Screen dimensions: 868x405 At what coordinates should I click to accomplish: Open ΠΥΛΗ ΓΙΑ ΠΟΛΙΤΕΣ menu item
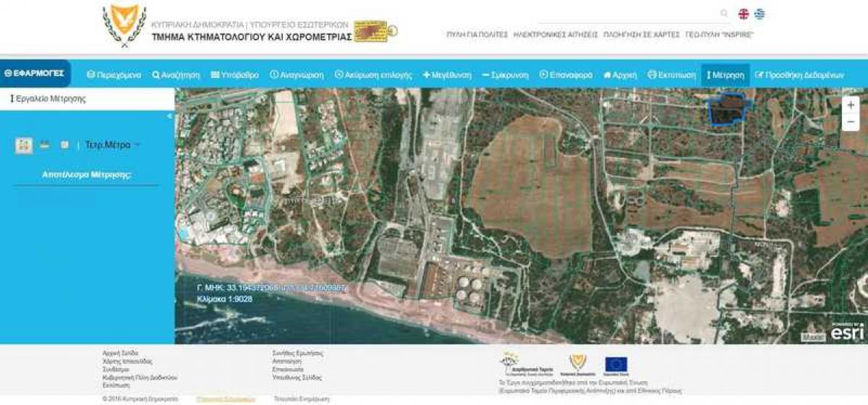[x=476, y=34]
